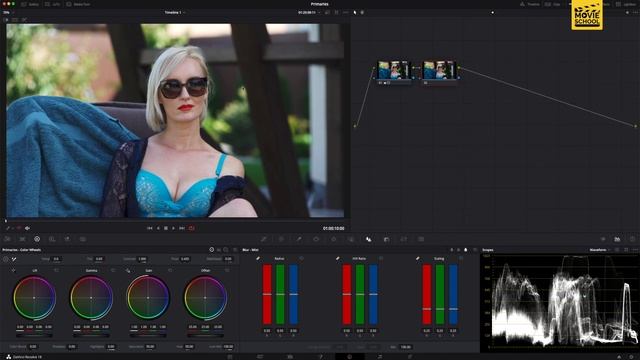Show the Timeline panel in top bar
This screenshot has width=640, height=360.
[531, 4]
